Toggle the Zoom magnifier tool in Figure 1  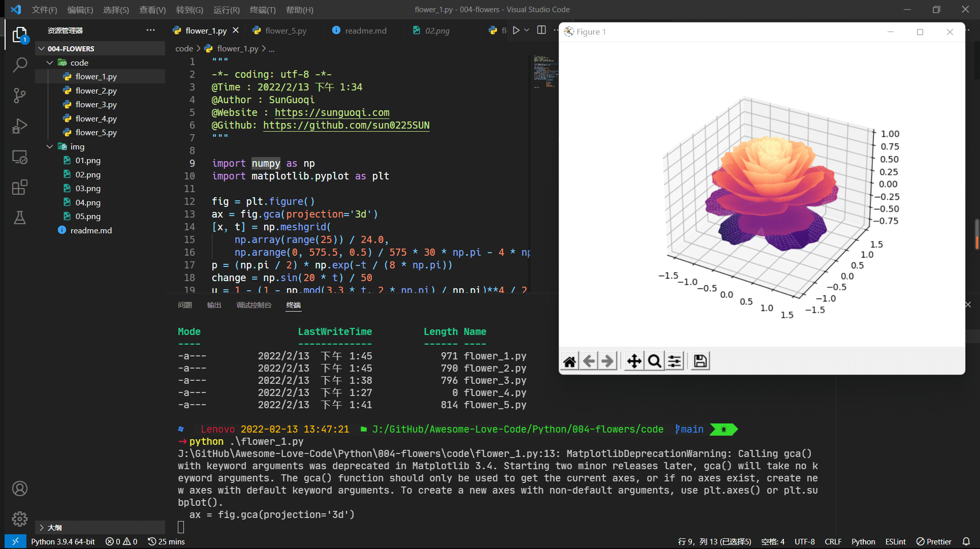[x=654, y=361]
